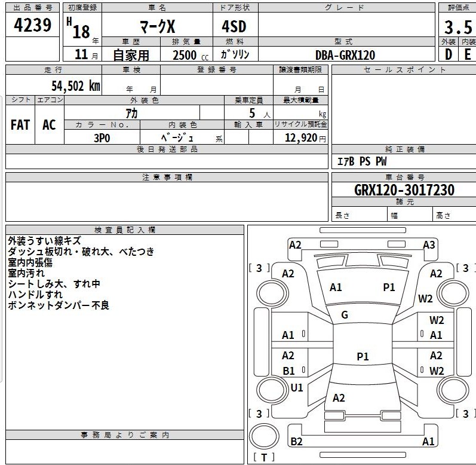476x465 pixels.
Task: Click the 評価点 header
Action: pos(459,8)
